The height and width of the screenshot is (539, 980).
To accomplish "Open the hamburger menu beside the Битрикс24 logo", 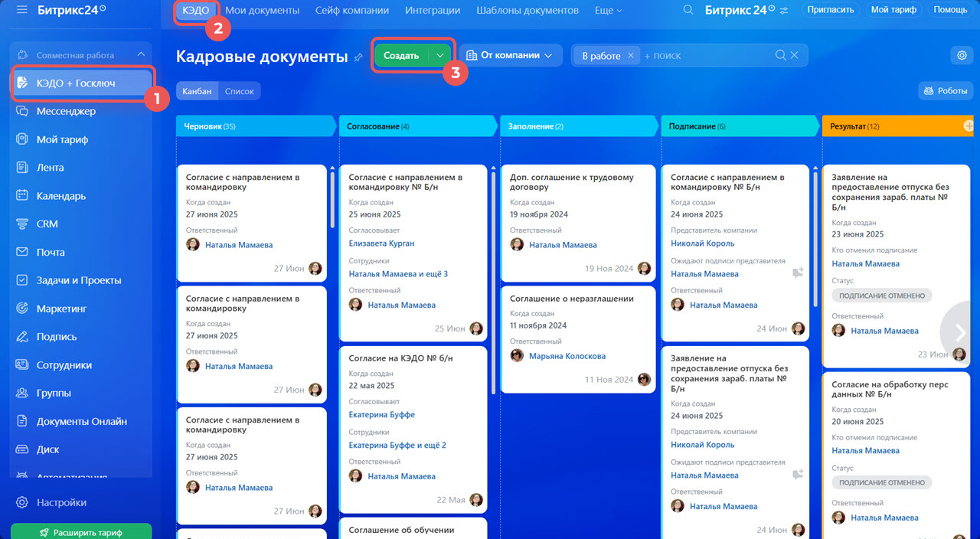I will tap(21, 10).
